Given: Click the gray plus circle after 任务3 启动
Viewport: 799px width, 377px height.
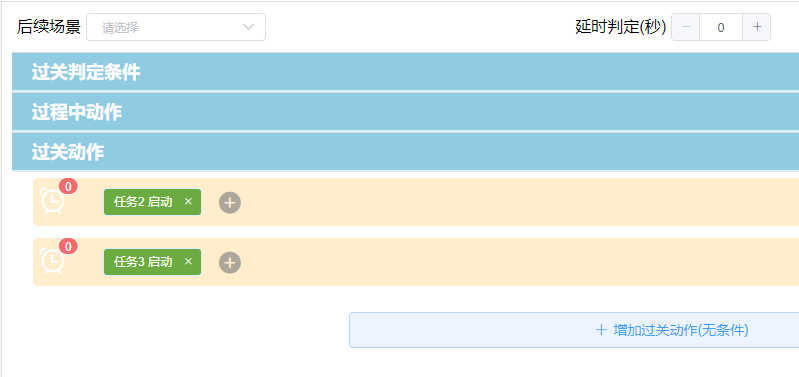Looking at the screenshot, I should 230,263.
